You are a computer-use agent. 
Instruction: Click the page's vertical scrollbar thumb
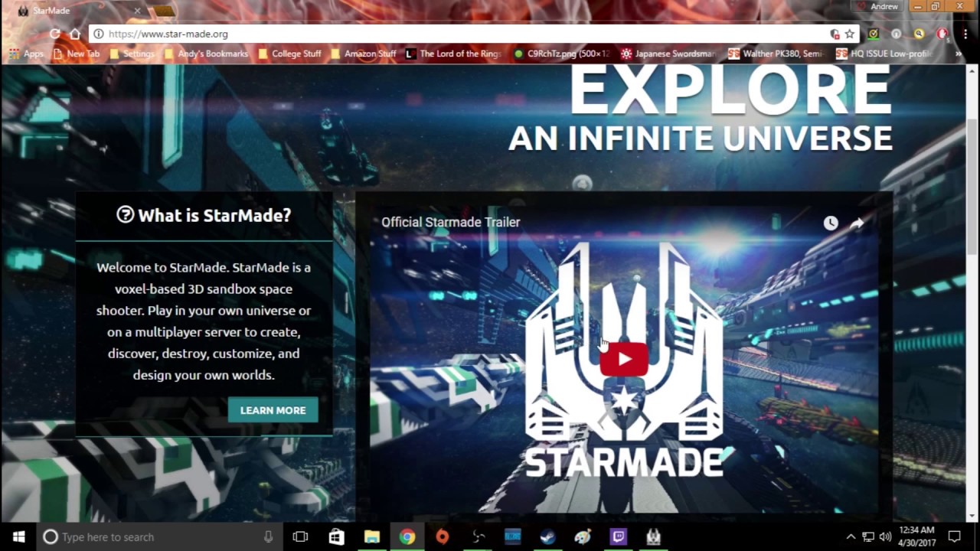pyautogui.click(x=972, y=186)
